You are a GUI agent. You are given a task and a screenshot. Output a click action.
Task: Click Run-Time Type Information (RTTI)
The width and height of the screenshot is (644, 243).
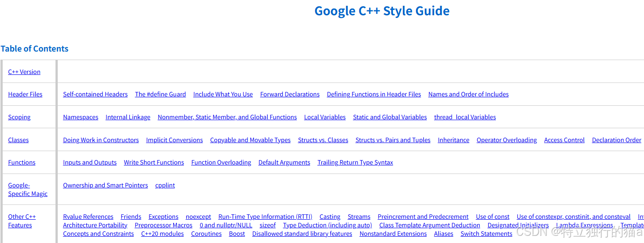[x=265, y=217]
